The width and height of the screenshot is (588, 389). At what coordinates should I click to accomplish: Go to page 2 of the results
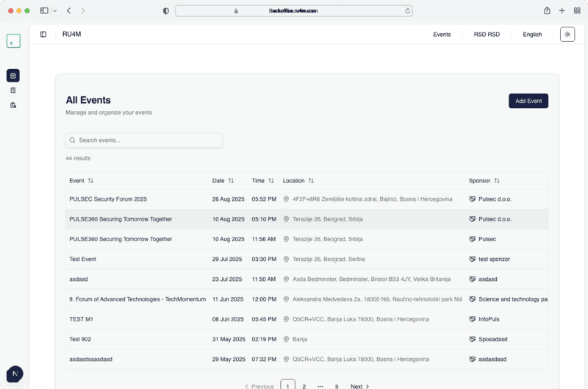pyautogui.click(x=304, y=385)
